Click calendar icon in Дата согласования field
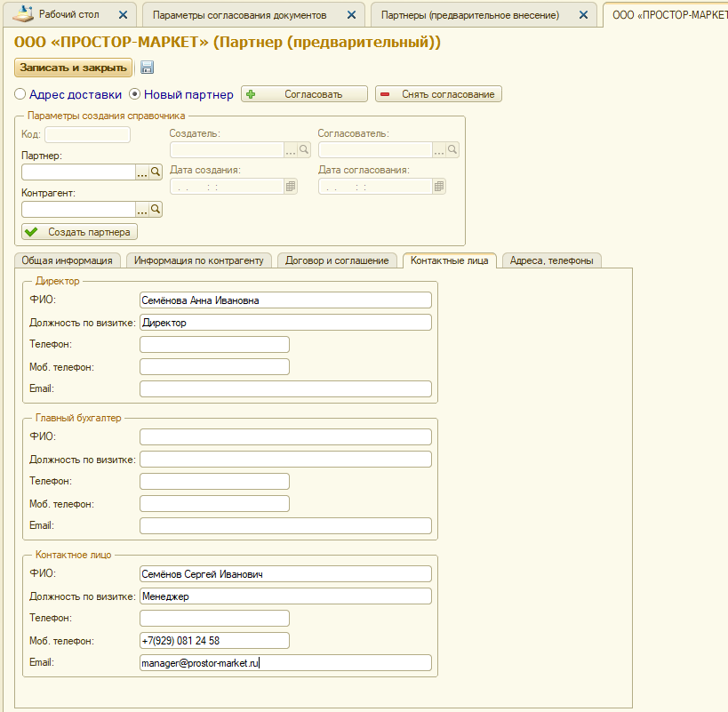This screenshot has width=728, height=712. 439,187
